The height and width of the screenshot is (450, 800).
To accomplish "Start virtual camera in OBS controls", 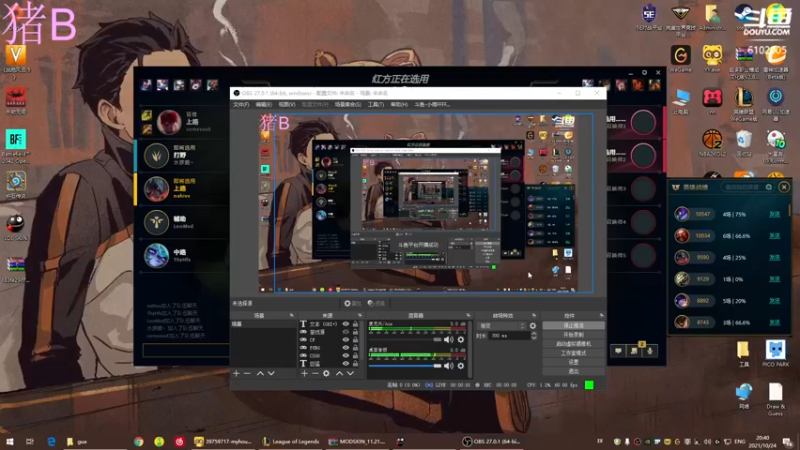I will (573, 344).
